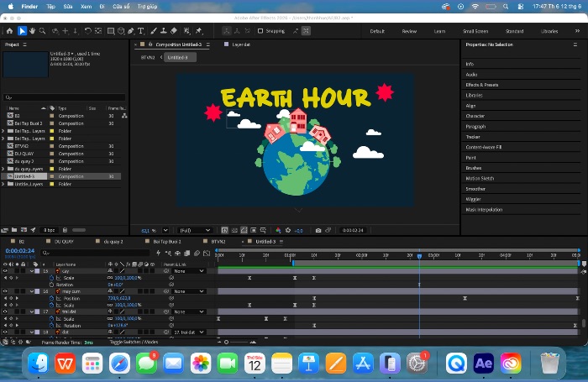Delete selected project item with trash icon

tap(65, 230)
